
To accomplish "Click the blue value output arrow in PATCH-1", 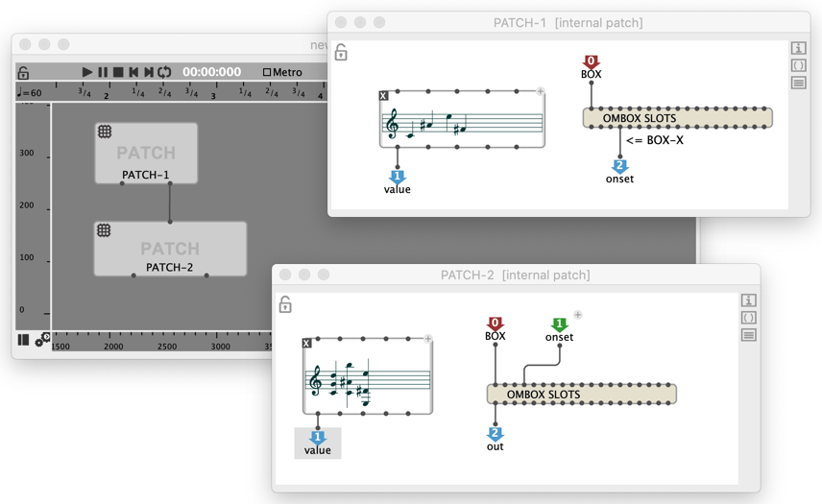I will pyautogui.click(x=397, y=177).
